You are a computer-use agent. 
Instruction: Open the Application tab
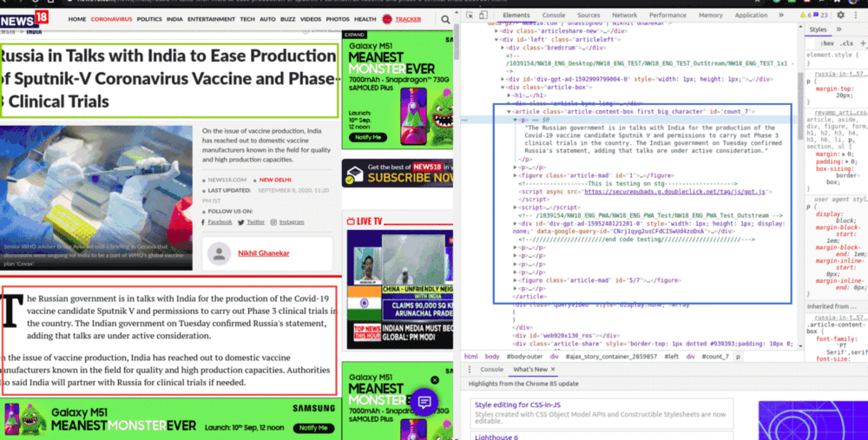(x=751, y=16)
